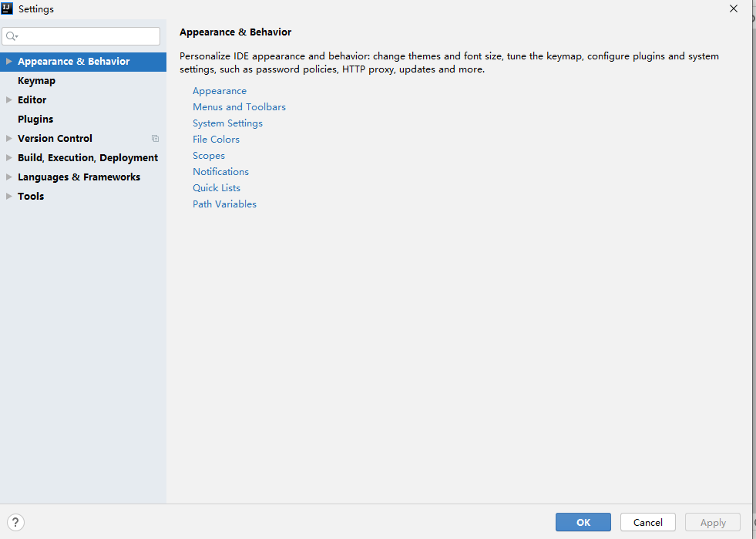Select Build, Execution, Deployment label

[88, 158]
